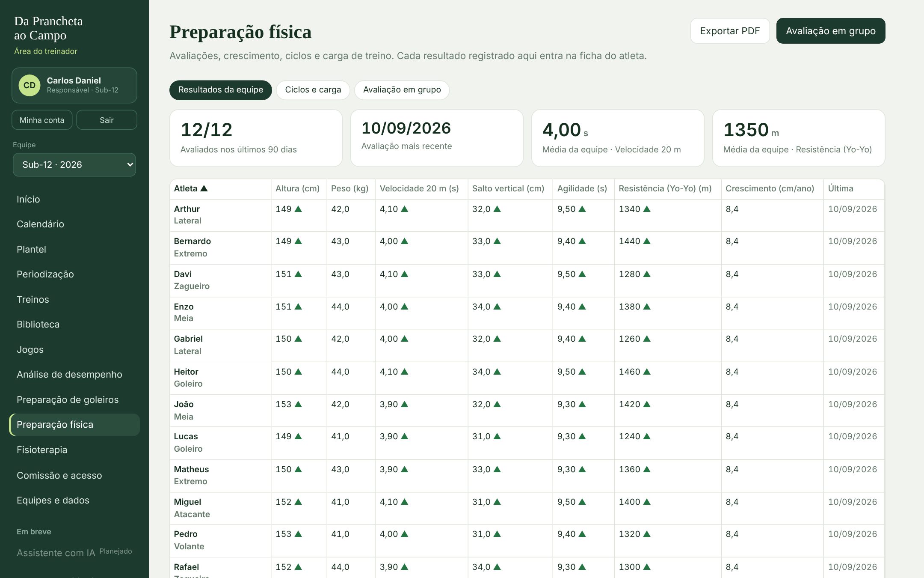Click the dark Avaliação em grupo button
The width and height of the screenshot is (924, 578).
pos(831,31)
